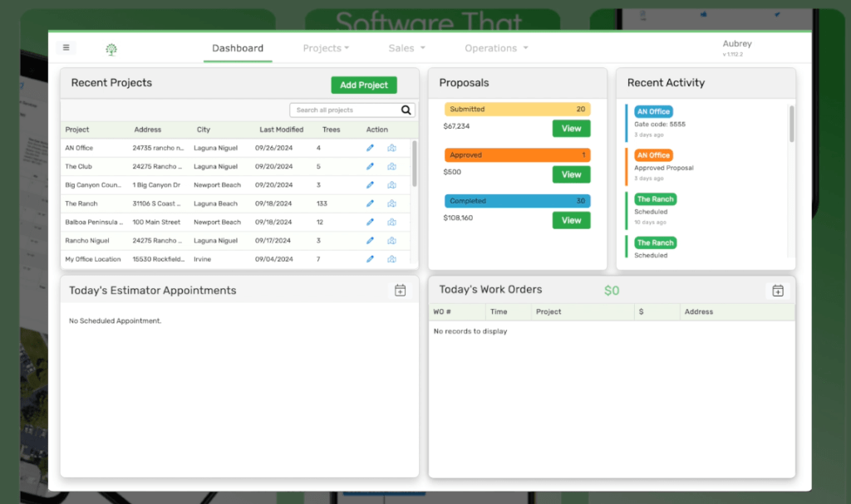Image resolution: width=851 pixels, height=504 pixels.
Task: Click the Recent Activity scrollbar
Action: [x=791, y=125]
